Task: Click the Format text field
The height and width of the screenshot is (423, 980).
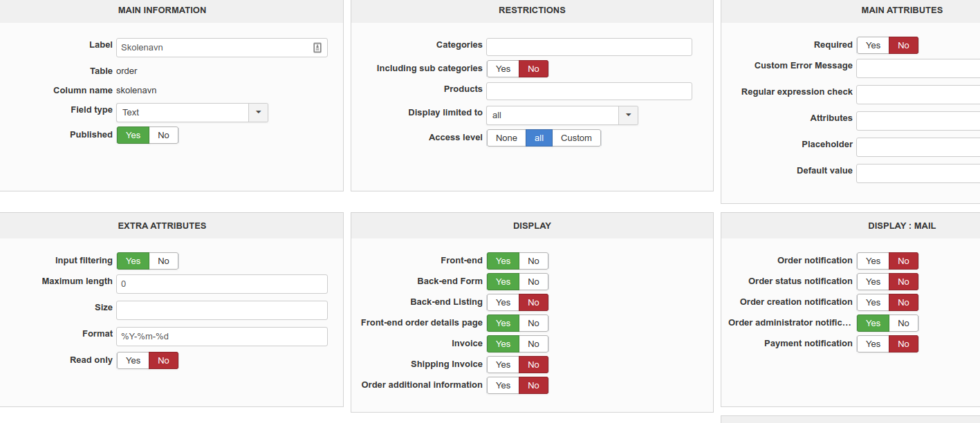Action: pyautogui.click(x=221, y=337)
